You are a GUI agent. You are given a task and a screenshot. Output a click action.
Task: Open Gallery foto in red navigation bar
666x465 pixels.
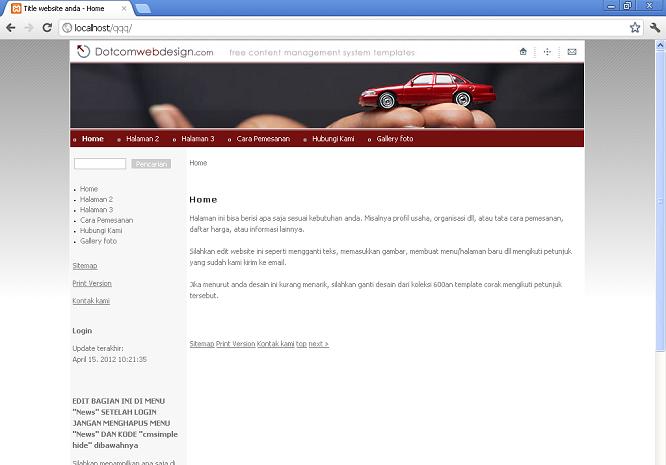[395, 139]
